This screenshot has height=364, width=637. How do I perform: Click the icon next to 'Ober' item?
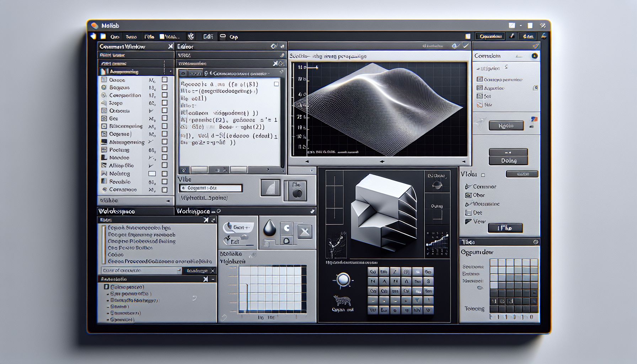469,195
